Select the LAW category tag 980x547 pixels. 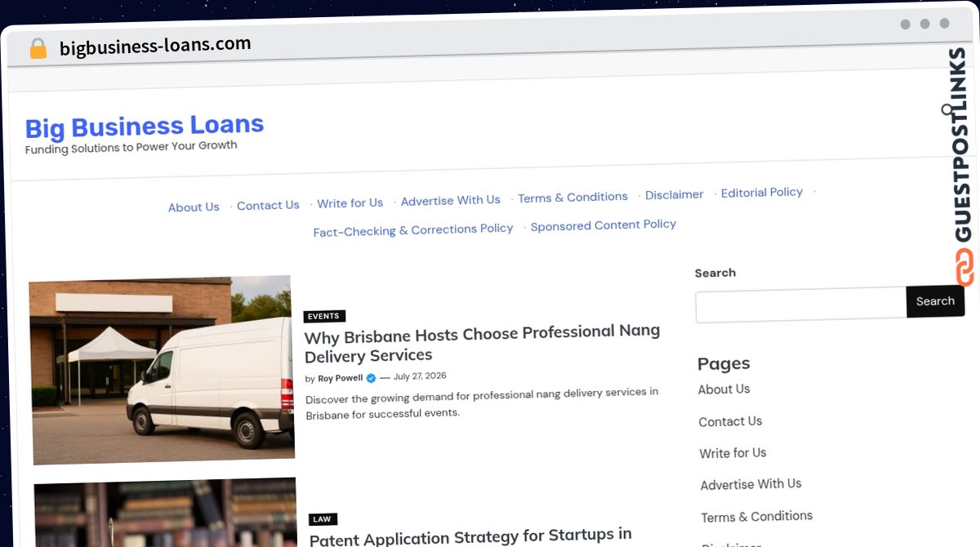323,519
